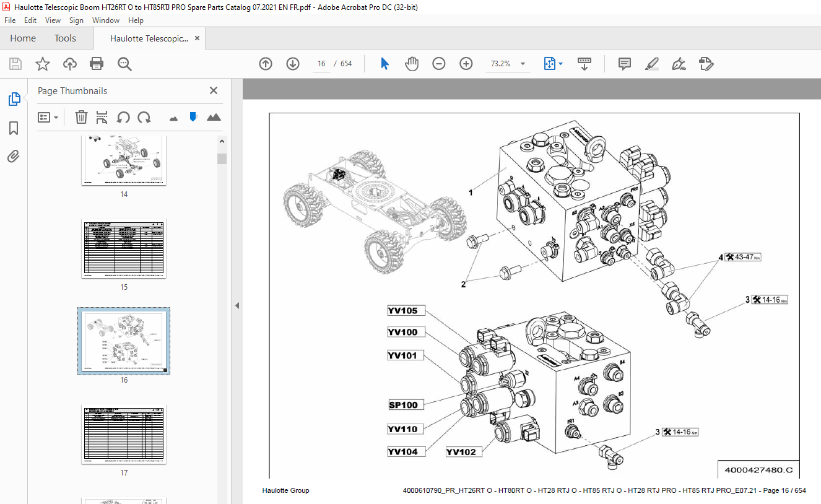821x504 pixels.
Task: Add a comment with speech bubble icon
Action: coord(625,64)
